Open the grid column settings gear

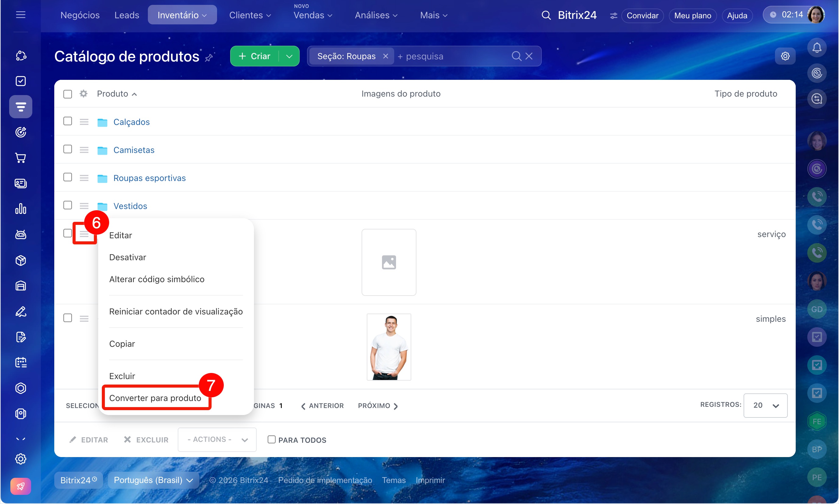click(84, 94)
